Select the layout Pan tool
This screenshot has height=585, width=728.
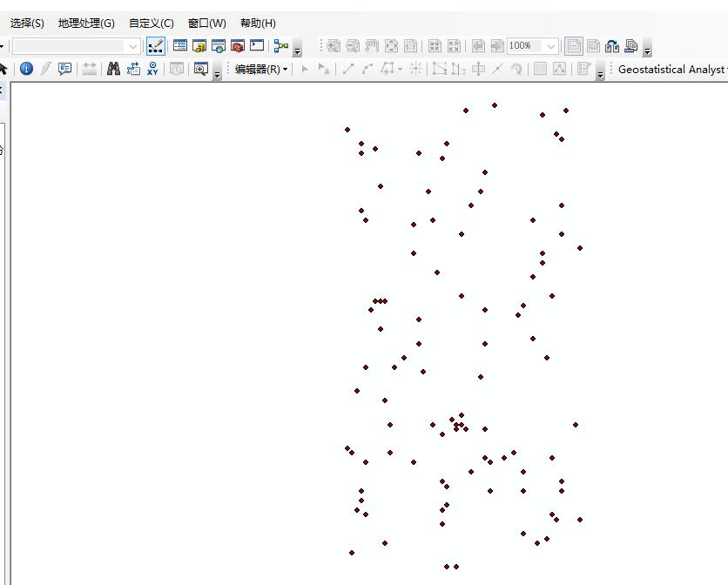tap(372, 45)
